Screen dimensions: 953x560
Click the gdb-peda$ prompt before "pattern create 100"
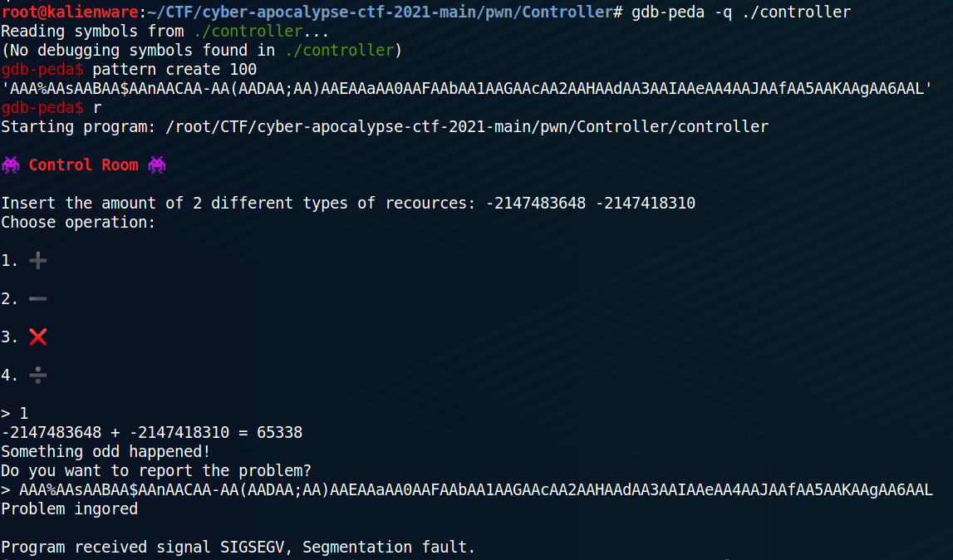42,69
